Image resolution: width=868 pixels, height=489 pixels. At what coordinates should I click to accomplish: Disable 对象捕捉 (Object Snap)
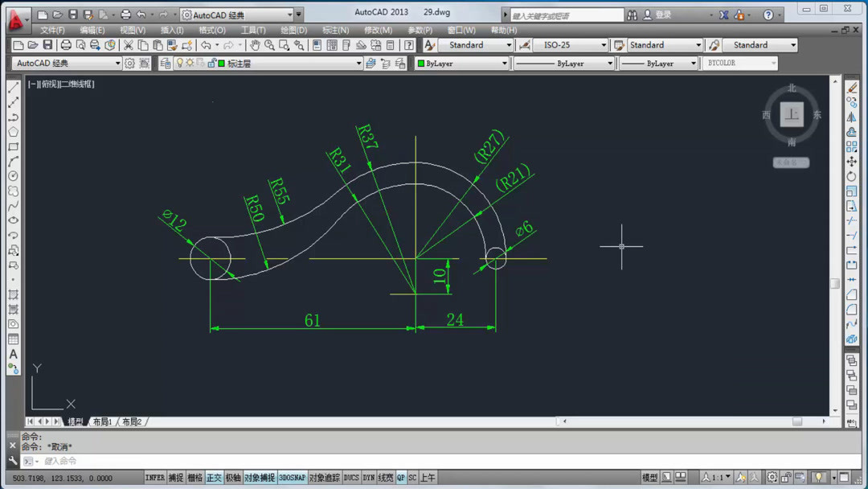(x=257, y=476)
